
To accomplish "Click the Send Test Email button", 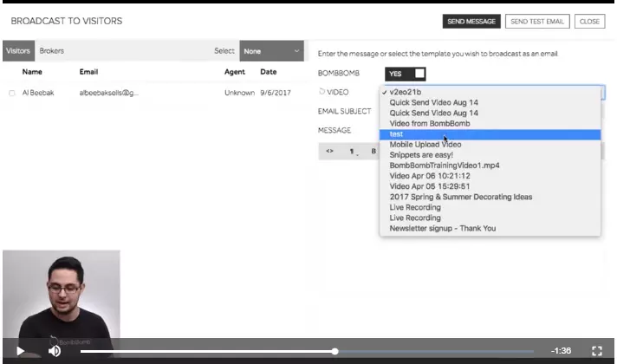I will 538,21.
